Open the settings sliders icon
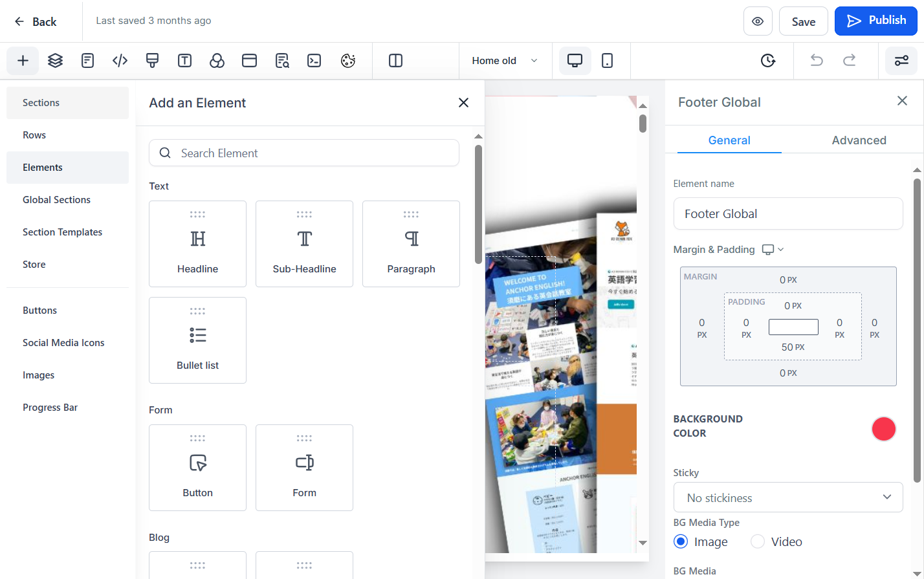Viewport: 924px width, 579px height. pyautogui.click(x=901, y=61)
